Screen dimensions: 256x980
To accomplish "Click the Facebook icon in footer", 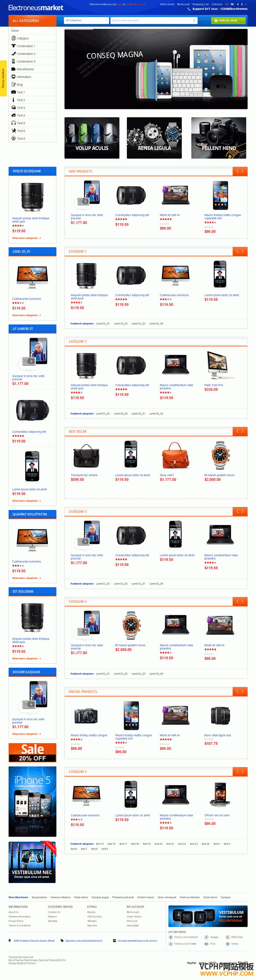I will tap(171, 937).
